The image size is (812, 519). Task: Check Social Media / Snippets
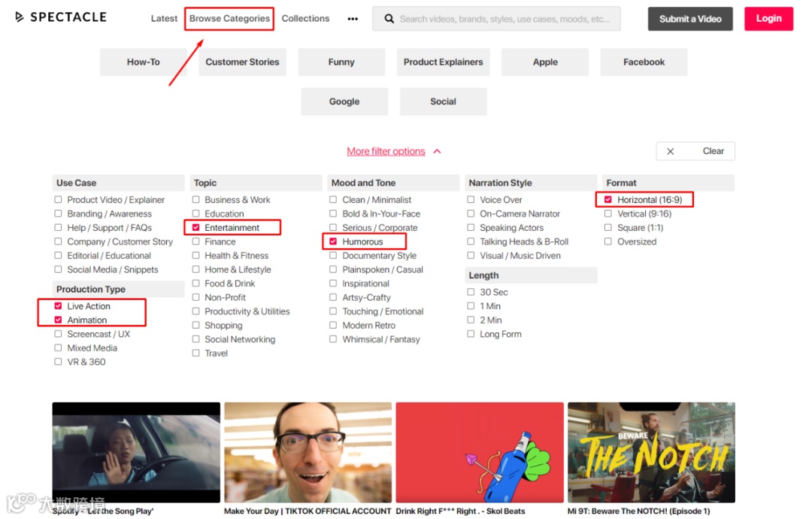(58, 269)
